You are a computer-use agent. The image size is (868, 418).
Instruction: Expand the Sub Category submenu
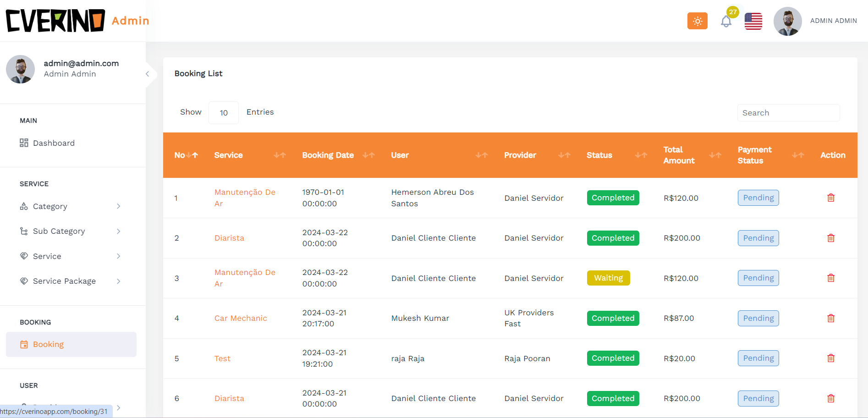[x=118, y=231]
